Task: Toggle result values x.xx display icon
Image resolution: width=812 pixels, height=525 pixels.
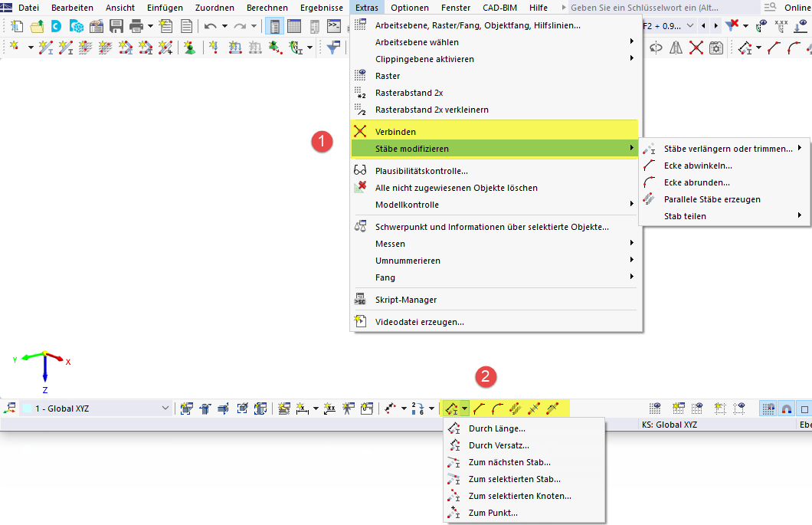Action: (x=781, y=26)
